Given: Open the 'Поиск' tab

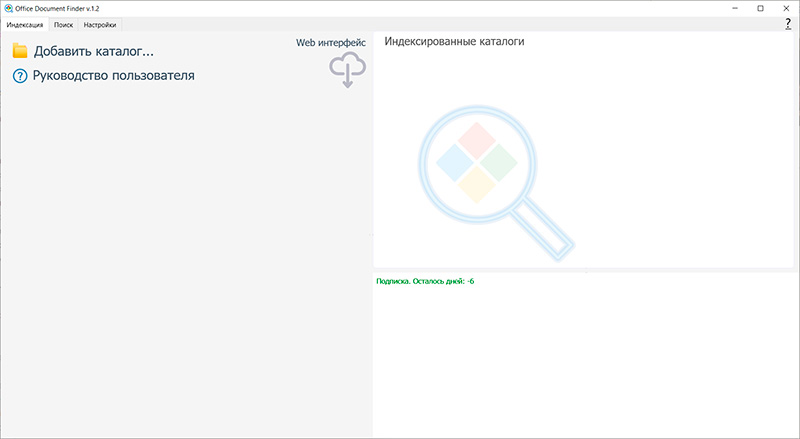Looking at the screenshot, I should (x=64, y=24).
